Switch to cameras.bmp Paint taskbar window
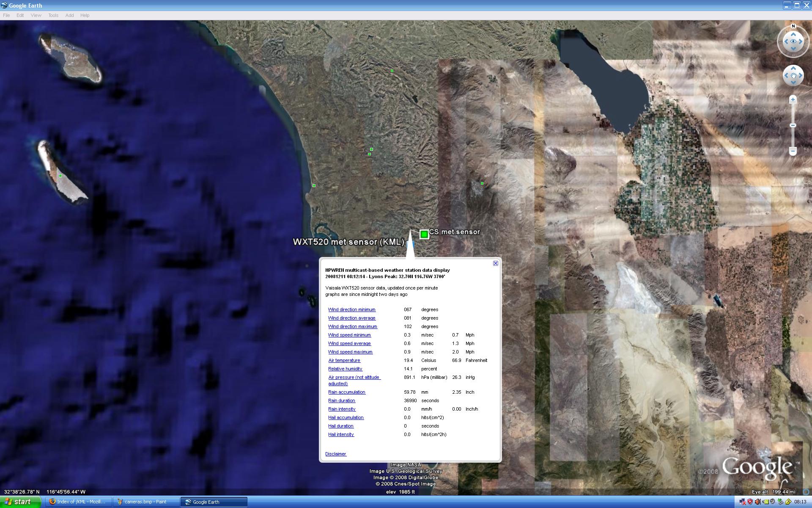Image resolution: width=812 pixels, height=508 pixels. (146, 502)
